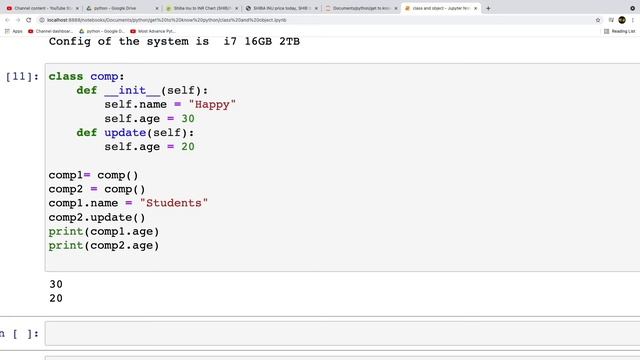Click the 'class comp:' line in cell 11
Screen dimensions: 640x360
point(86,76)
